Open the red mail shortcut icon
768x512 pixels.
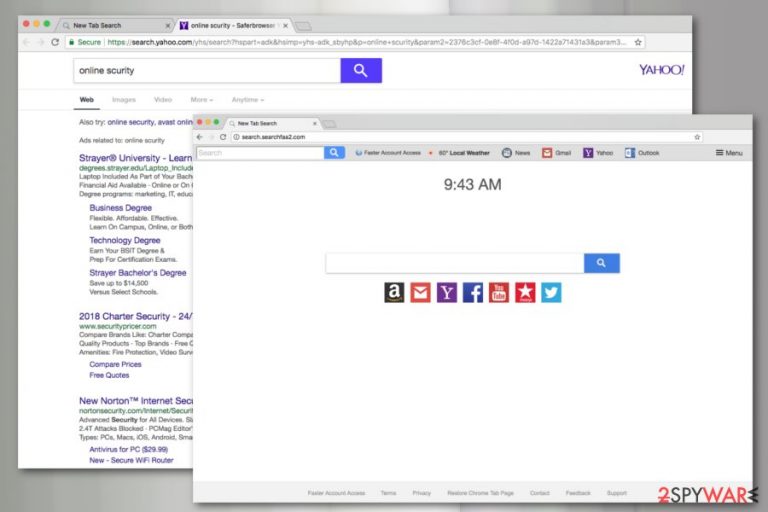420,293
